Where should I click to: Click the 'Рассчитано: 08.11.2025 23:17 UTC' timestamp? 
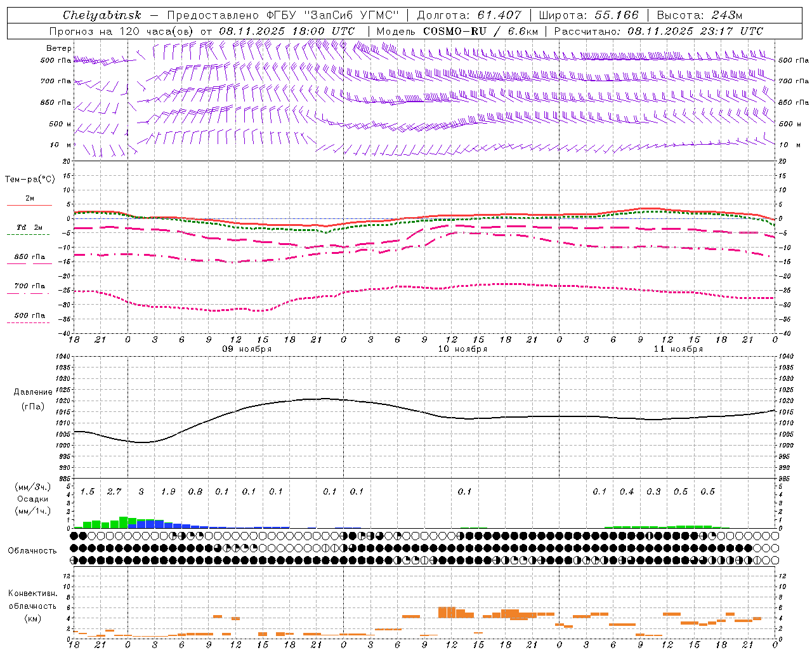click(658, 31)
